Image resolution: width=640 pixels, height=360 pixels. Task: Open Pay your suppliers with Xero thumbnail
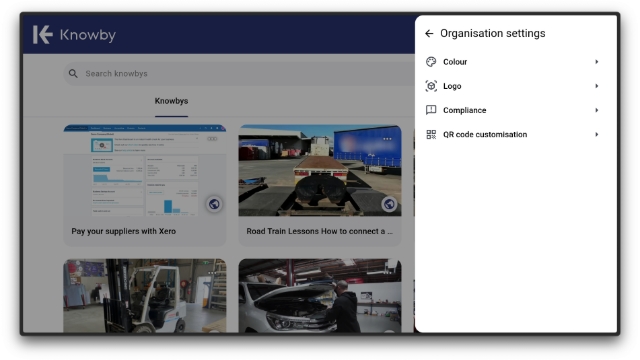pyautogui.click(x=144, y=170)
